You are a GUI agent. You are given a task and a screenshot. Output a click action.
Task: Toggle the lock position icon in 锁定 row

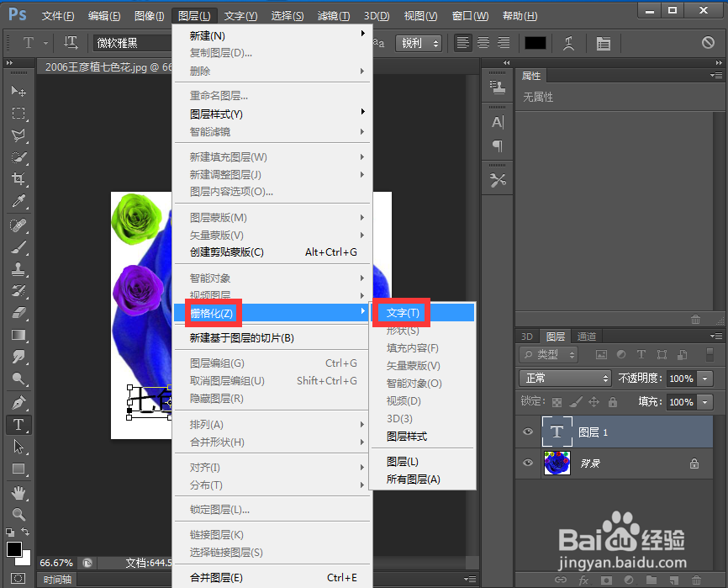(593, 402)
